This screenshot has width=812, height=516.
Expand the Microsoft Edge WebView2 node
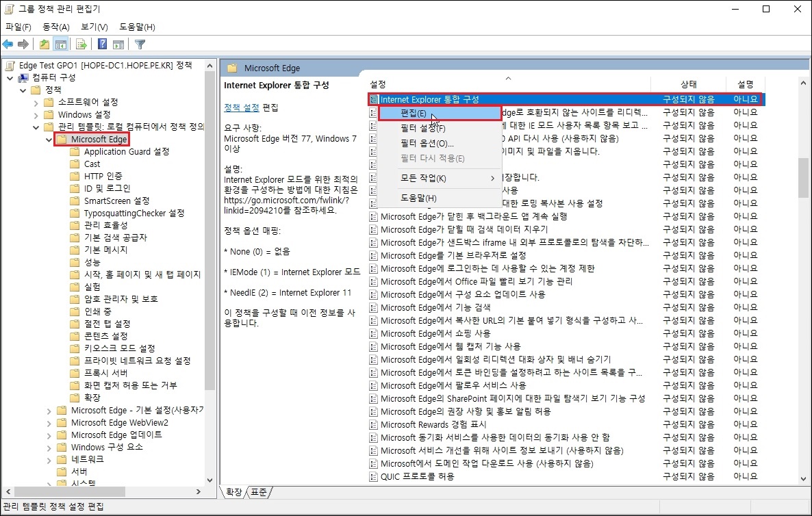tap(49, 423)
